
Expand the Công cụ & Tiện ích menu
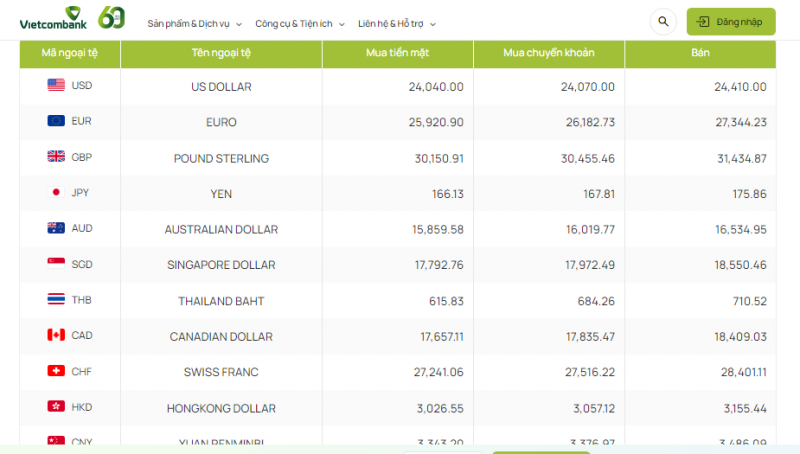click(x=299, y=23)
